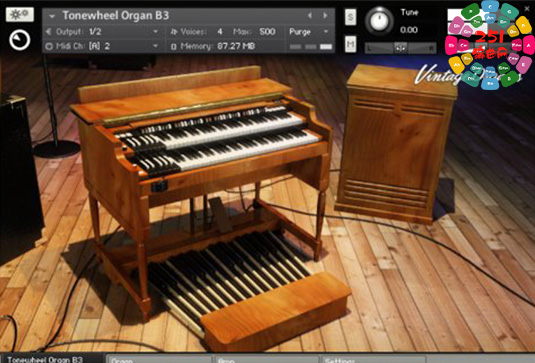Switch to the Amp tab

click(x=265, y=359)
